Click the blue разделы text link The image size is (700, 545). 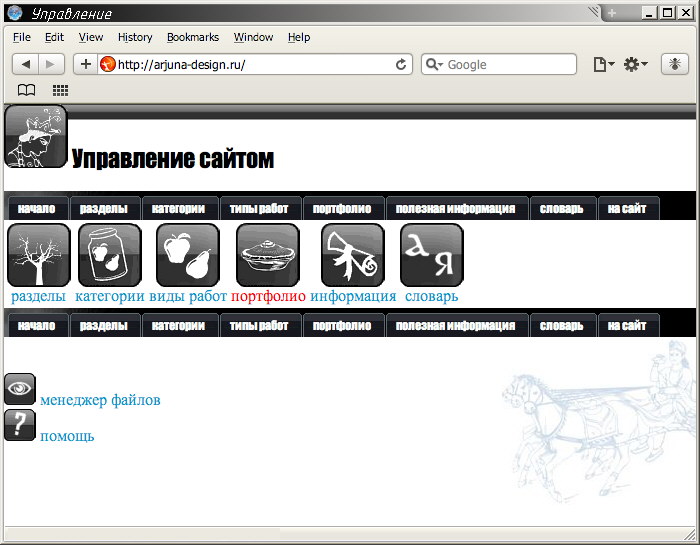pyautogui.click(x=38, y=296)
